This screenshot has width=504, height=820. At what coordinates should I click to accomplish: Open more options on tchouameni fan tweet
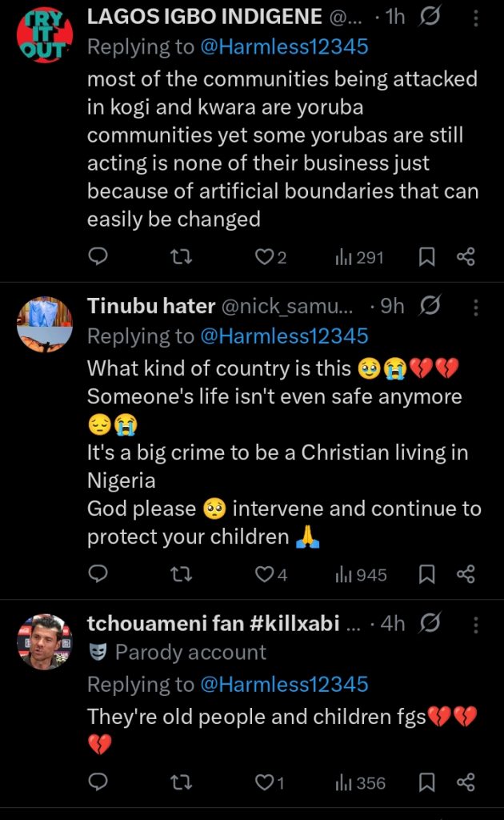(x=477, y=624)
